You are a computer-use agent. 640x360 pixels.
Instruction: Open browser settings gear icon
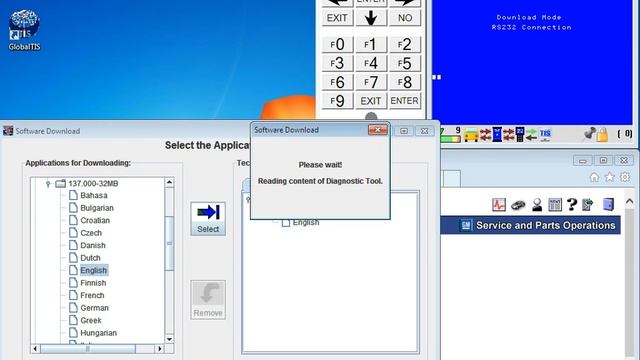[x=625, y=177]
